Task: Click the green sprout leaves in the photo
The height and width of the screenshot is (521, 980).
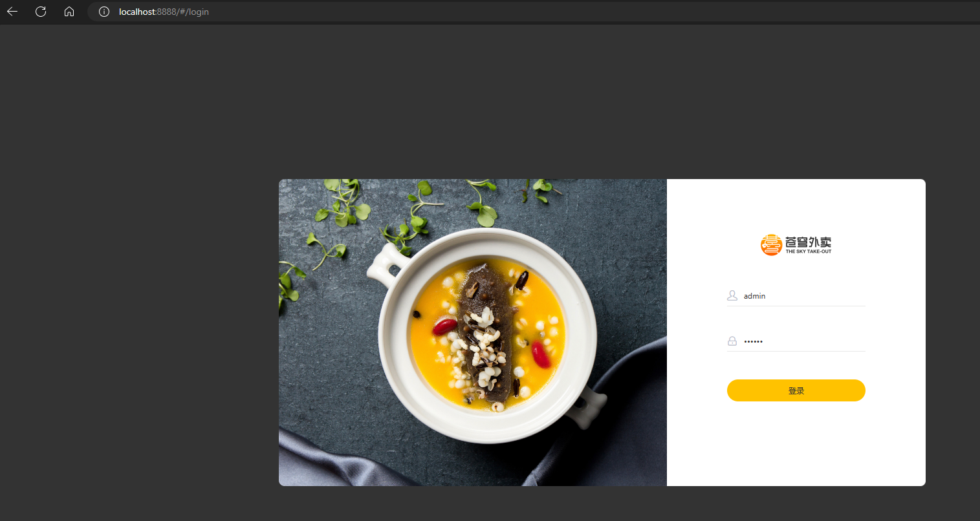Action: [343, 207]
